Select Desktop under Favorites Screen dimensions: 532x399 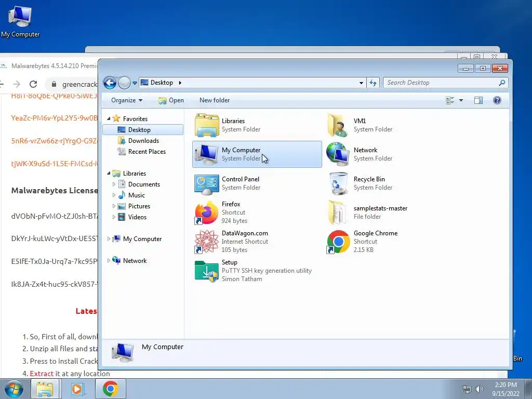143,129
